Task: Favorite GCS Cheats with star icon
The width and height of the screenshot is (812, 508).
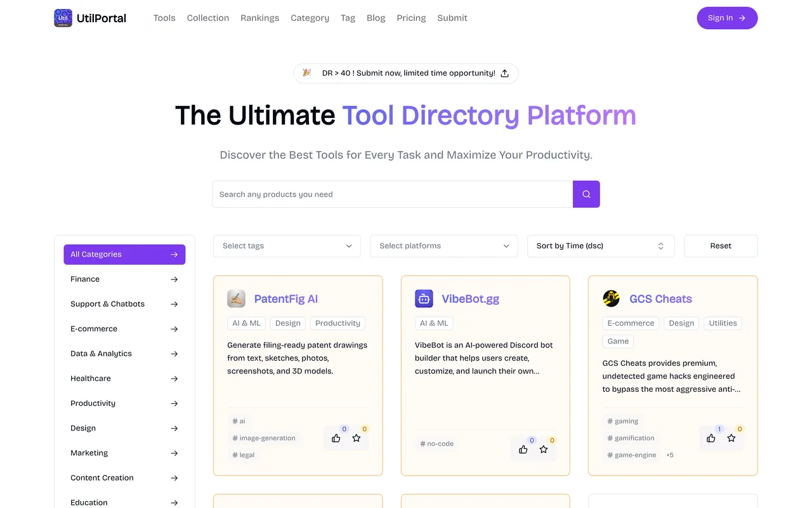Action: click(731, 438)
